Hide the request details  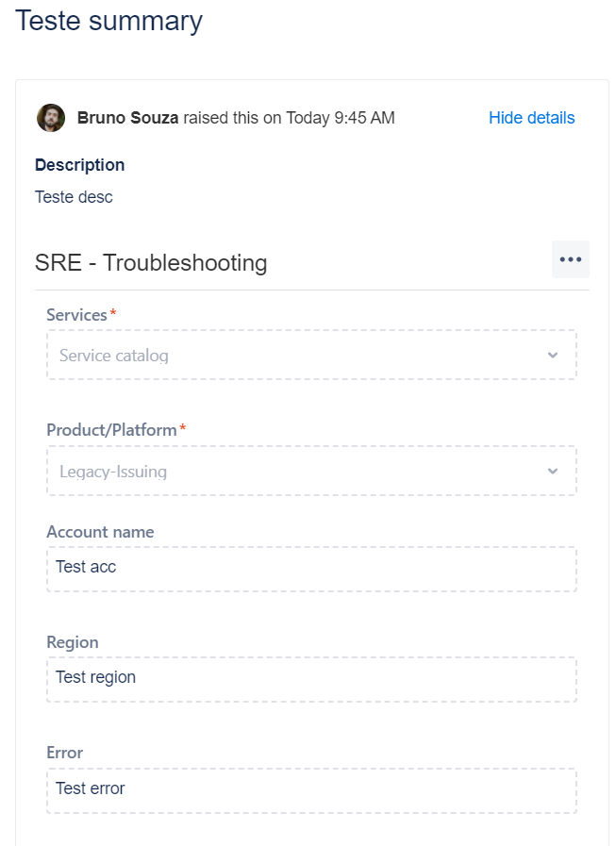[x=531, y=118]
